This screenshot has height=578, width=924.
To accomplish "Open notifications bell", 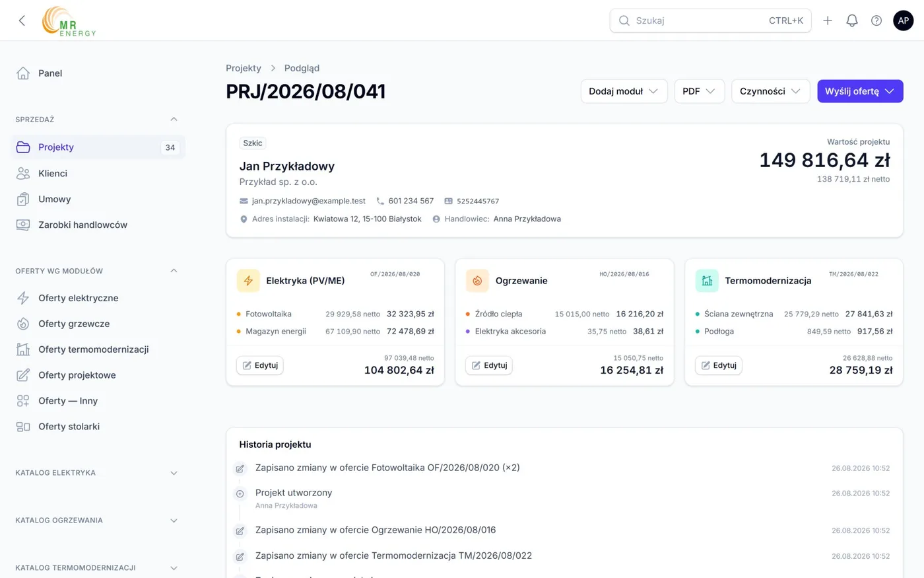I will click(852, 20).
